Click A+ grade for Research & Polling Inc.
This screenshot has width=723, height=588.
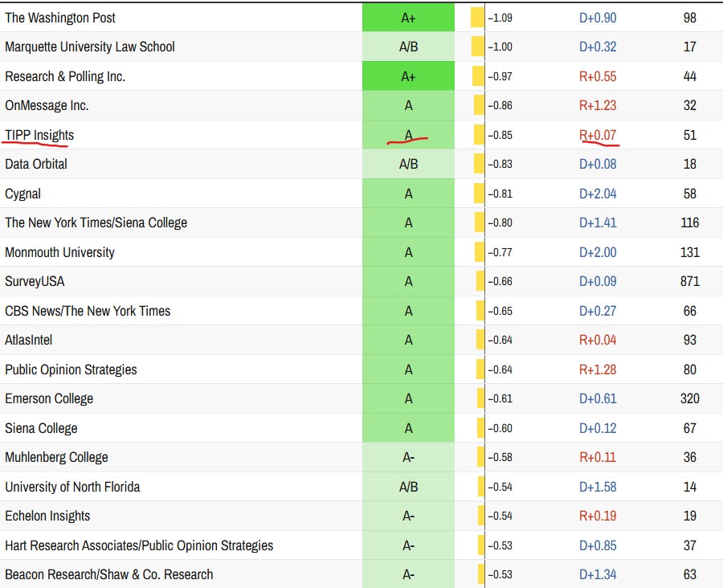point(409,76)
